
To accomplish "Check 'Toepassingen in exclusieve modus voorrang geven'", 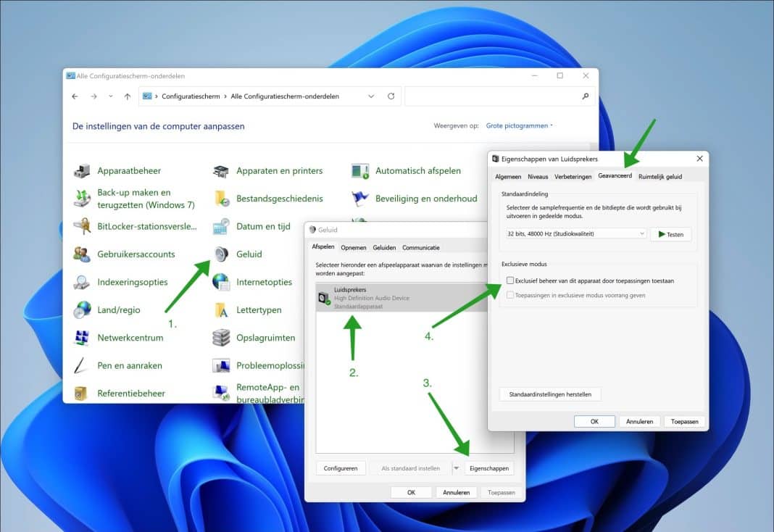I will (509, 295).
